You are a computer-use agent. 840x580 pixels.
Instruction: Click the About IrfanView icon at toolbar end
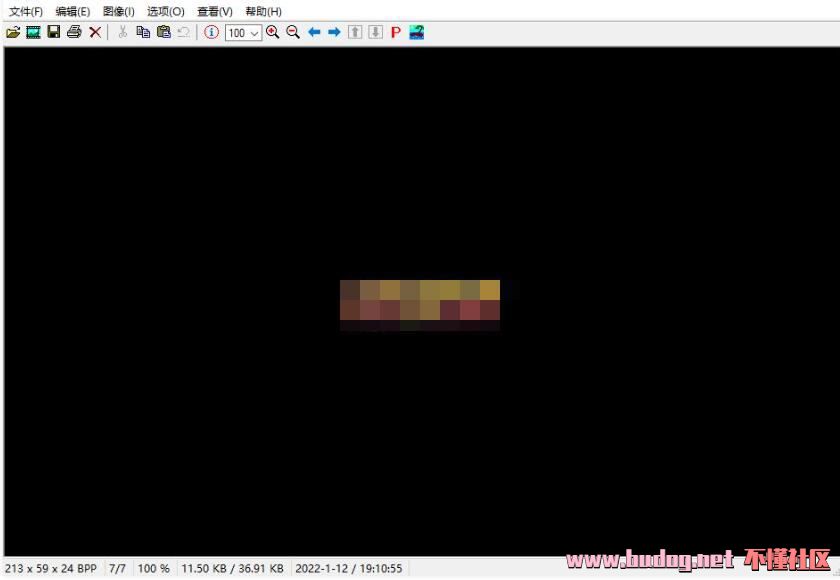point(417,32)
